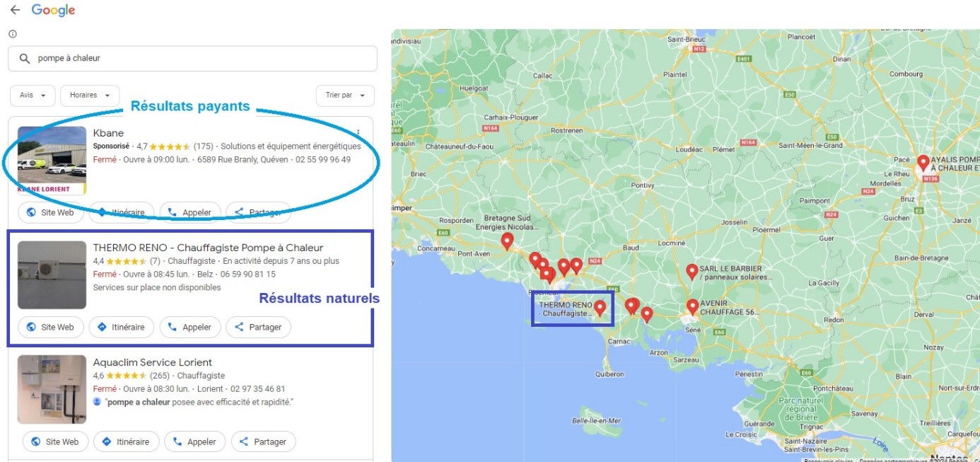
Task: Open the three-dot menu on Kbane listing
Action: click(x=358, y=133)
